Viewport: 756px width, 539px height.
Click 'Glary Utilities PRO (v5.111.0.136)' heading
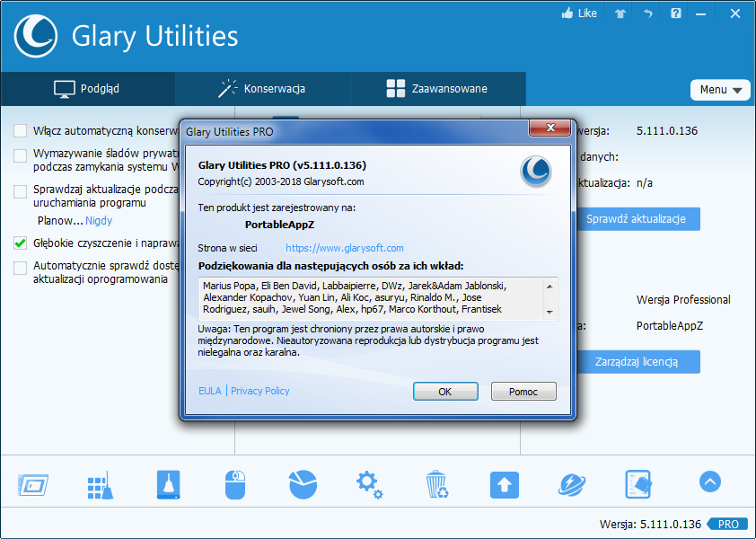[282, 165]
